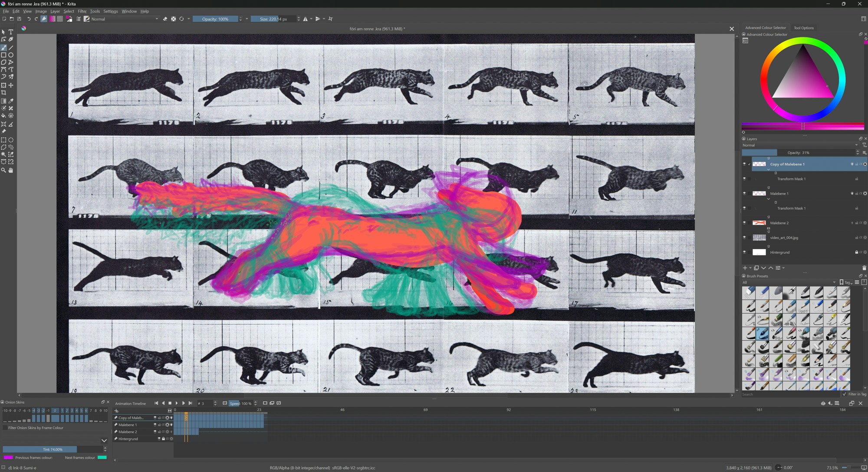Viewport: 868px width, 472px height.
Task: Switch to Advanced Colour Selector tab
Action: pos(766,28)
